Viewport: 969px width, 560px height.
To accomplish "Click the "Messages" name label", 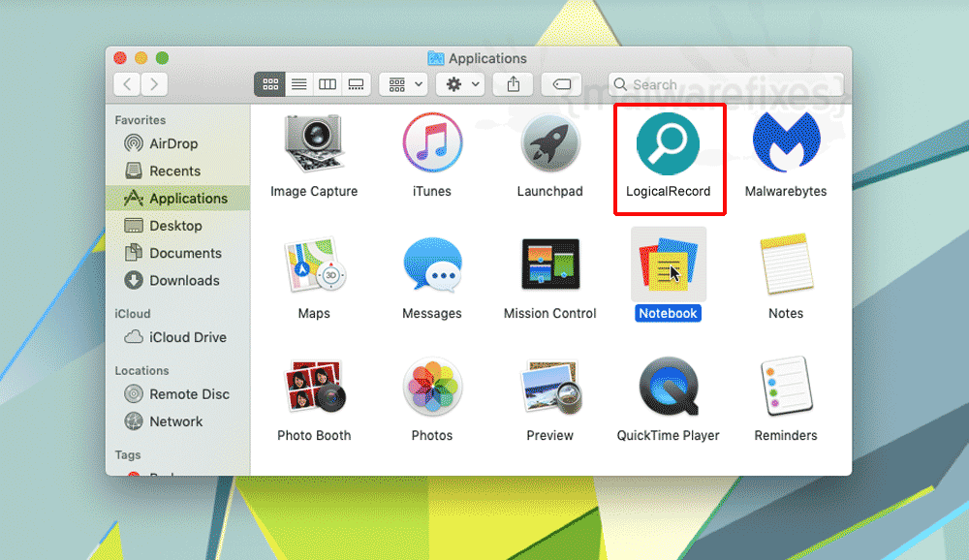I will pyautogui.click(x=432, y=313).
